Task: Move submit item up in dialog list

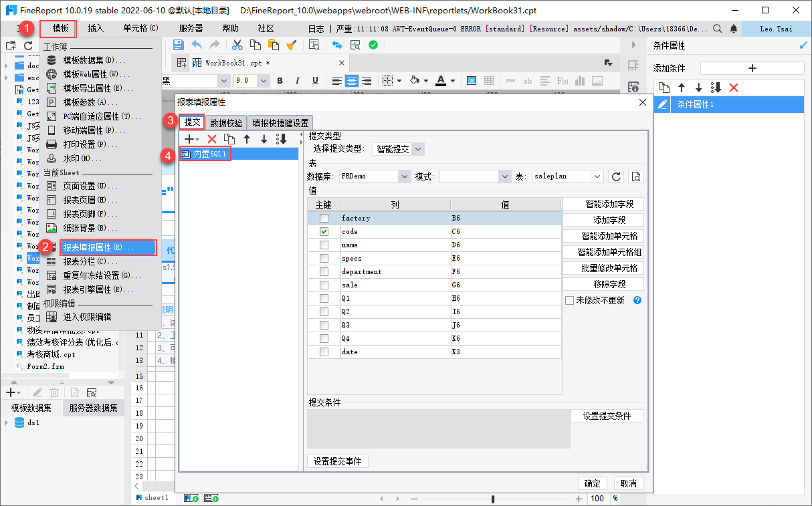Action: pos(247,139)
